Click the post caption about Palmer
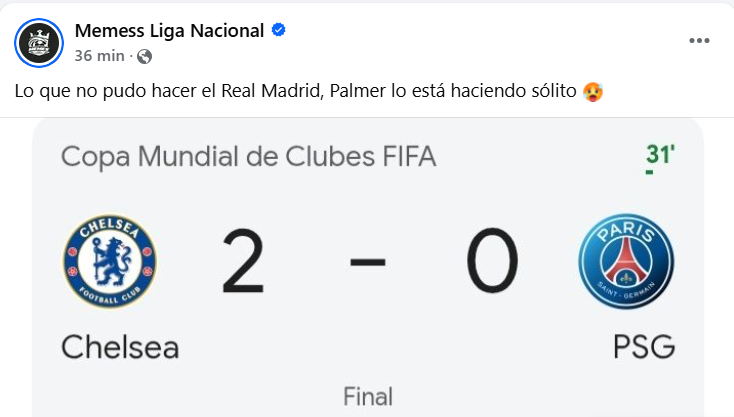Viewport: 734px width, 417px height. (300, 91)
